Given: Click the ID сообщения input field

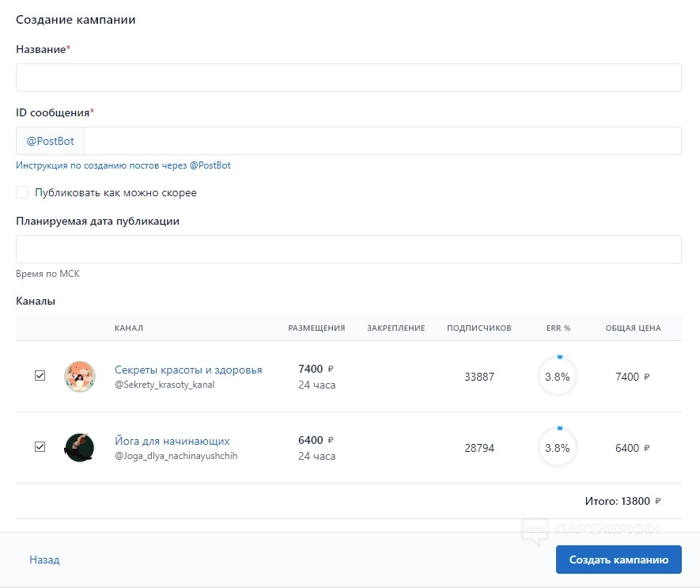Looking at the screenshot, I should tap(382, 141).
